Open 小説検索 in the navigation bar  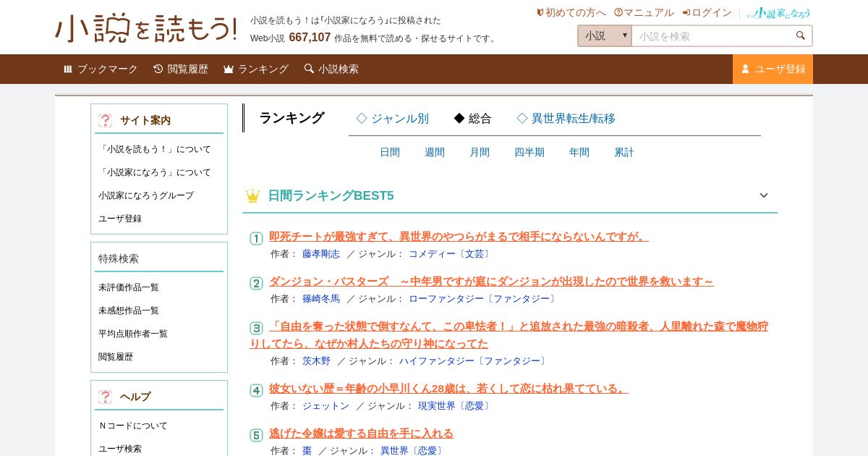[331, 69]
